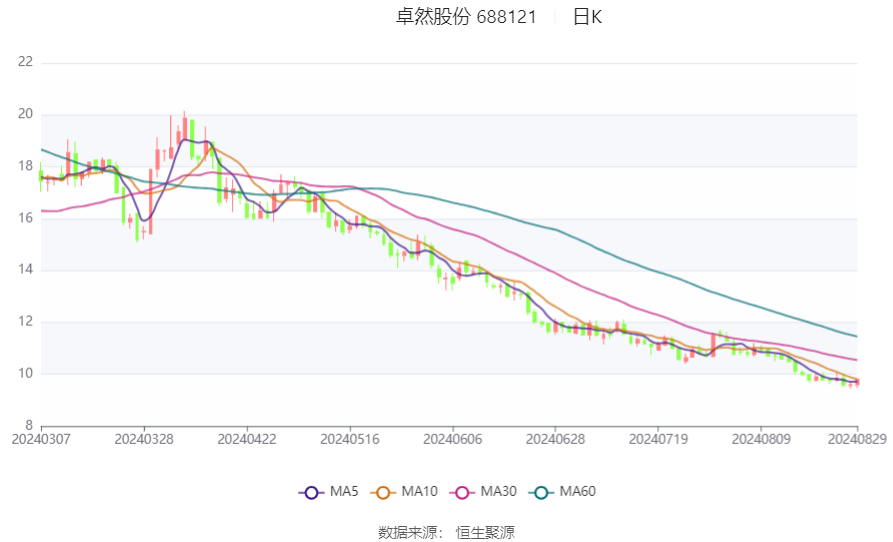This screenshot has height=542, width=893.
Task: Click the 20240422 date axis label
Action: click(247, 439)
